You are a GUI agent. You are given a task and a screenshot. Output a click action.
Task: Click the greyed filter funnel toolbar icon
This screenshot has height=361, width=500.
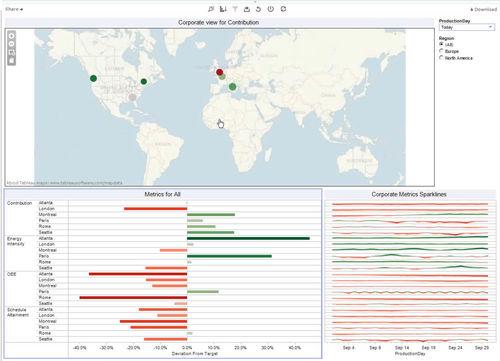(x=235, y=9)
